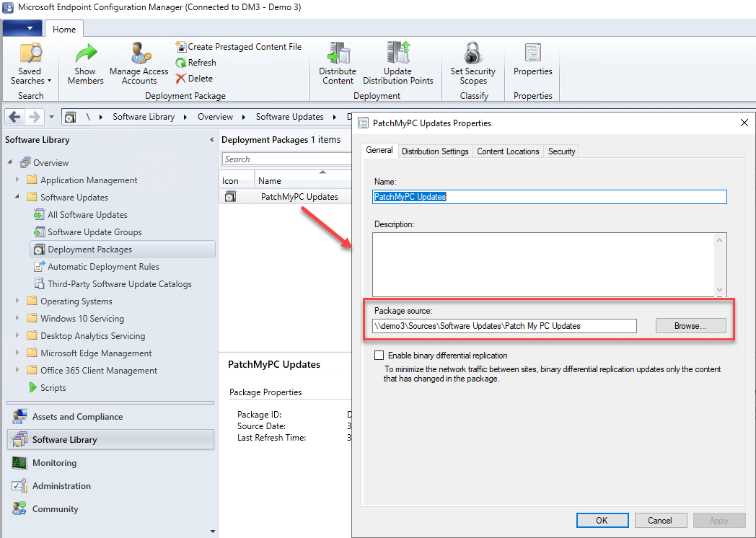Expand Office 365 Client Management folder
Viewport: 756px width, 538px height.
click(x=17, y=371)
